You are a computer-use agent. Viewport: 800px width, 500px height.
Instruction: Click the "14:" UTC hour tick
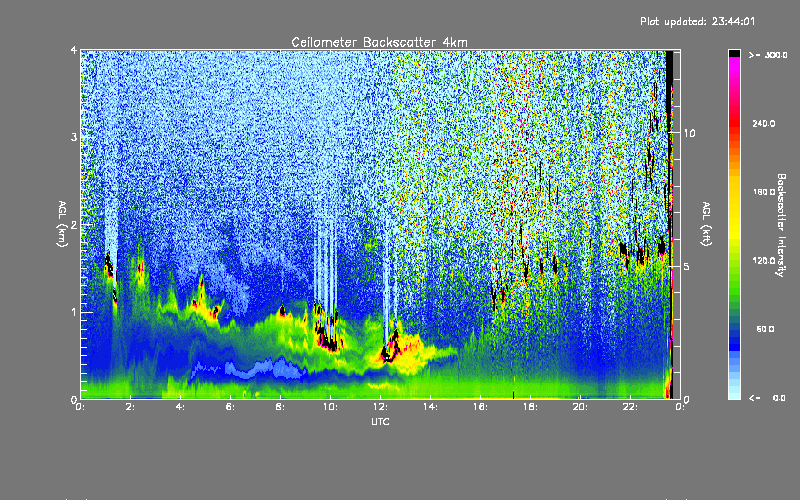tap(430, 407)
